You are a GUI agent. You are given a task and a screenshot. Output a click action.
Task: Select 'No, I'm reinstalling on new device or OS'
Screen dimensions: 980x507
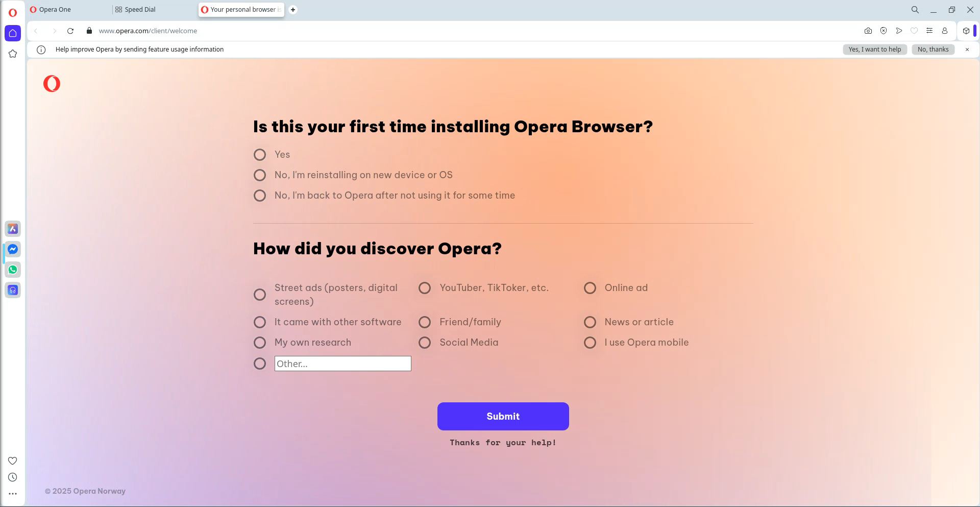tap(260, 175)
